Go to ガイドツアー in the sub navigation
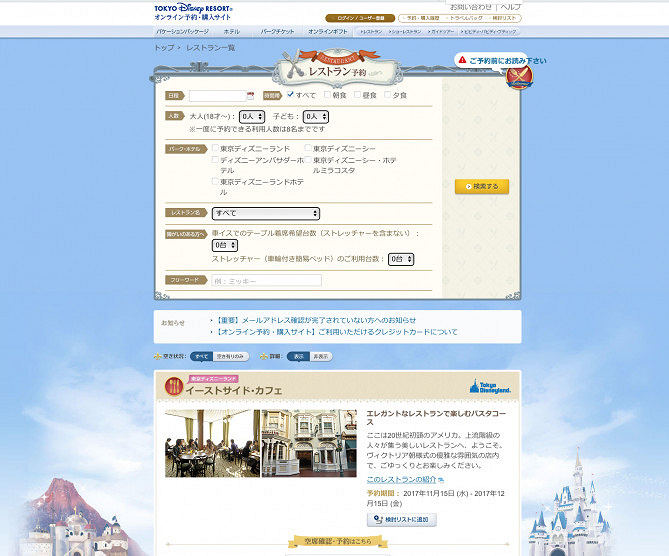 click(441, 32)
